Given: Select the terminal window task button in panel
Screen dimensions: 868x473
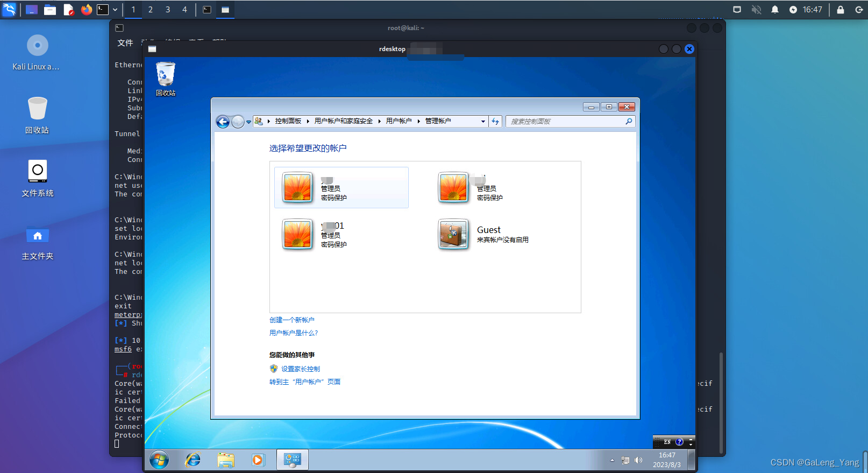Looking at the screenshot, I should 207,10.
